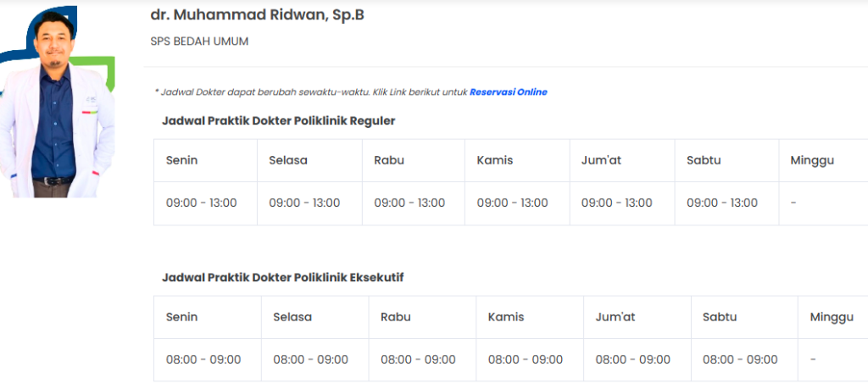Viewport: 868px width, 389px height.
Task: Click the name dr. Muhammad Ridwan, Sp.B
Action: tap(257, 15)
